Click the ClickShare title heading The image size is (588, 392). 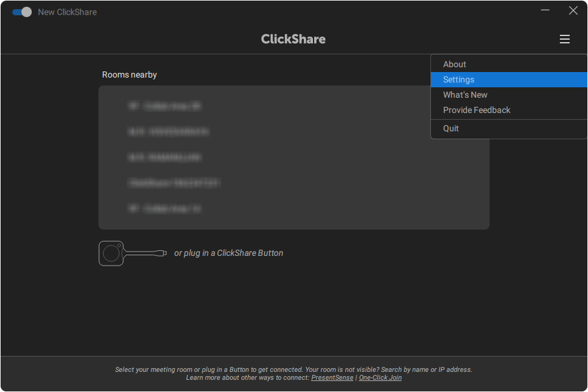293,39
